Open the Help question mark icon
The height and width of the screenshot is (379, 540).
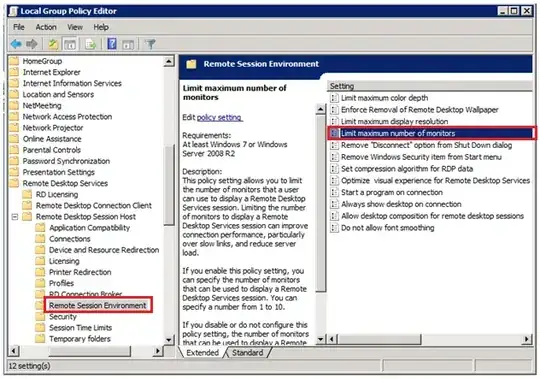pyautogui.click(x=112, y=44)
